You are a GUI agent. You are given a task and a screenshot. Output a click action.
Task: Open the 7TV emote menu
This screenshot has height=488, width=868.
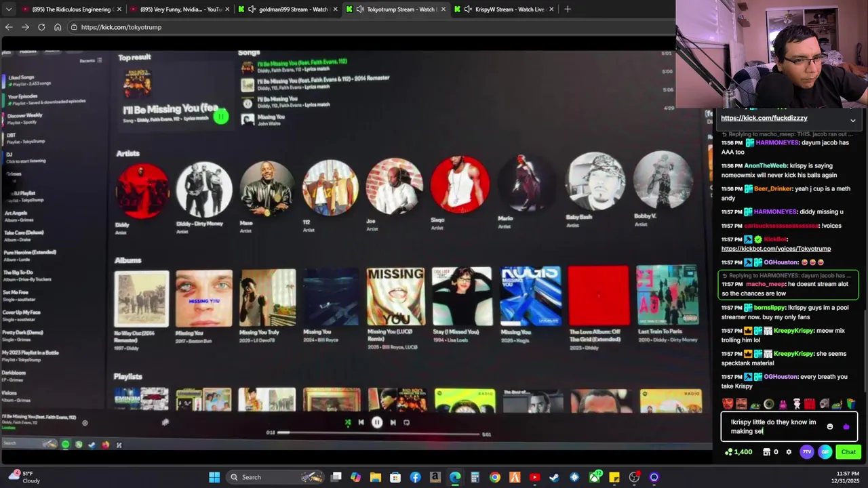[x=807, y=452]
